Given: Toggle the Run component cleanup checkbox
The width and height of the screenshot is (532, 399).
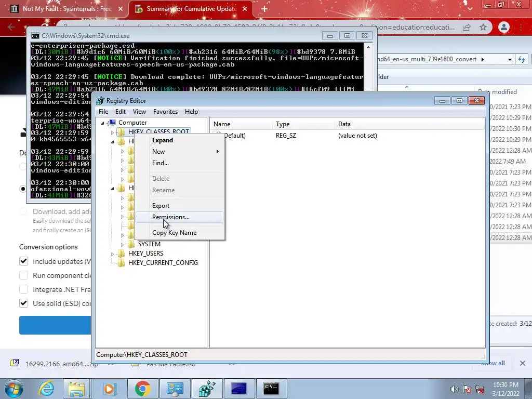Looking at the screenshot, I should coord(23,275).
